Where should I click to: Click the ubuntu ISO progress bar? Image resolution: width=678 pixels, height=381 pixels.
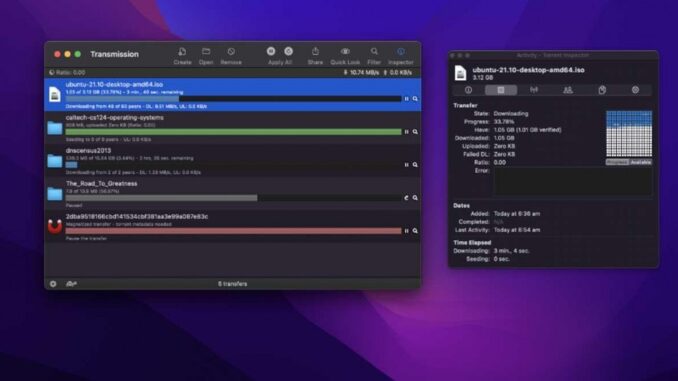click(233, 99)
